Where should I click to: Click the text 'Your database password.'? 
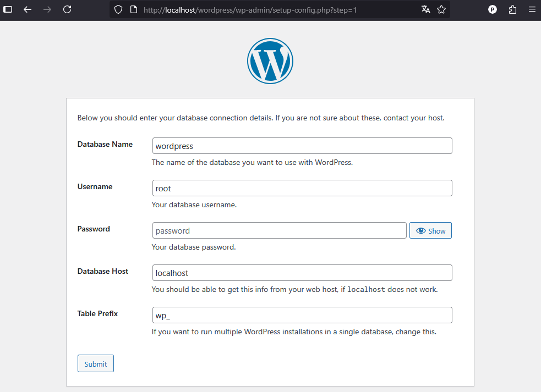194,247
